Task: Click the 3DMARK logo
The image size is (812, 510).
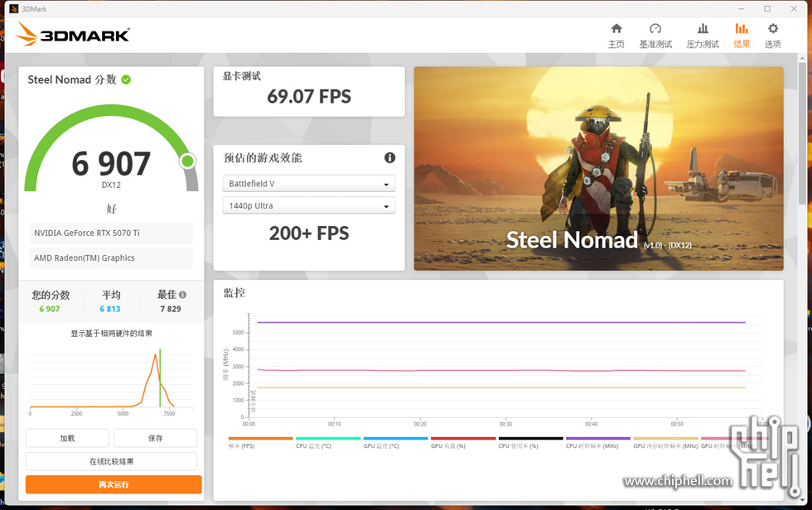Action: point(73,34)
